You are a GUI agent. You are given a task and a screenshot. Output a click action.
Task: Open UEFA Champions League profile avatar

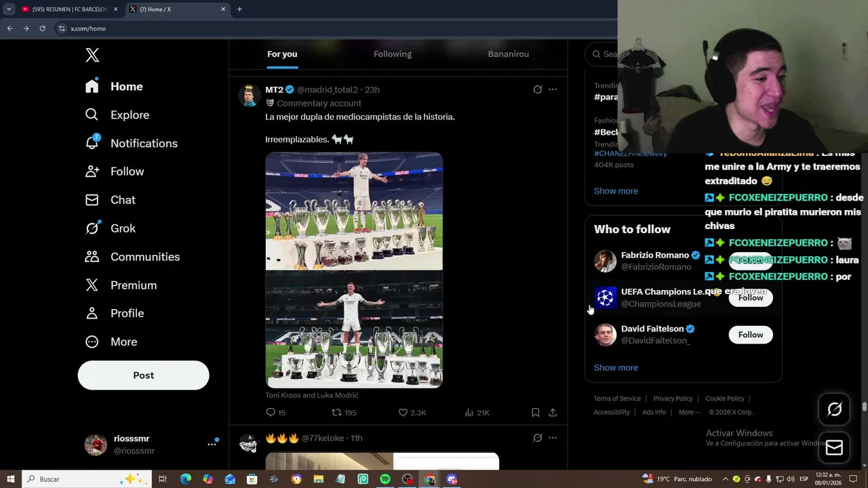pos(606,298)
